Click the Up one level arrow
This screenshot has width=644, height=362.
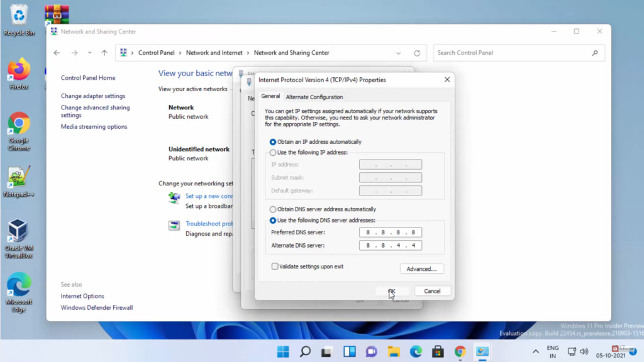(x=104, y=53)
